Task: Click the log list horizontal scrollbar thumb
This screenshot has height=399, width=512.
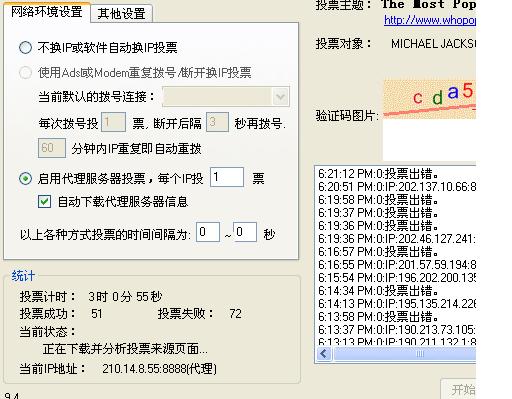Action: click(405, 353)
